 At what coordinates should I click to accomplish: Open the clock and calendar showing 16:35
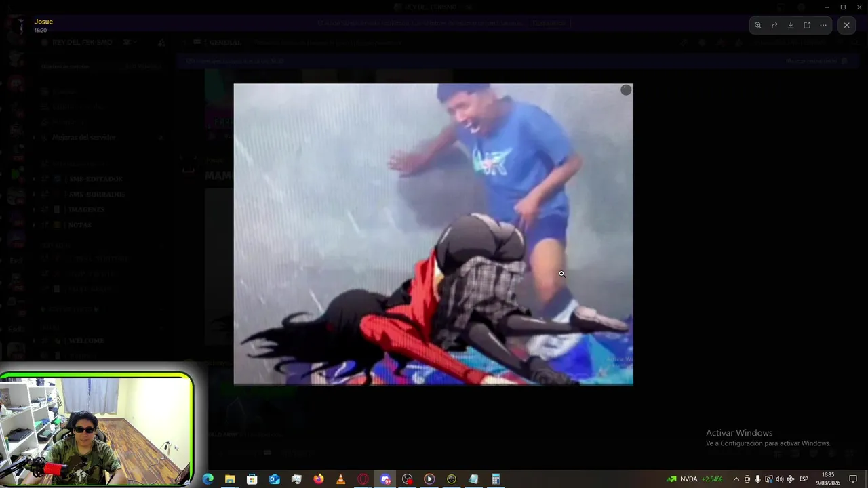(x=828, y=479)
